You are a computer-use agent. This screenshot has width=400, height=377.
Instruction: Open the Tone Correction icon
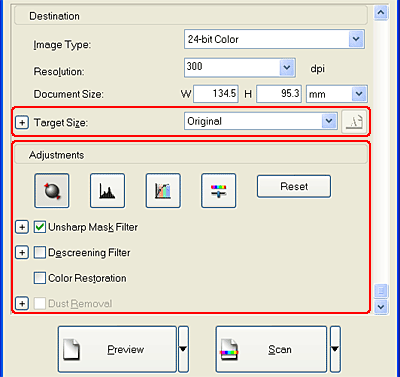(x=163, y=191)
